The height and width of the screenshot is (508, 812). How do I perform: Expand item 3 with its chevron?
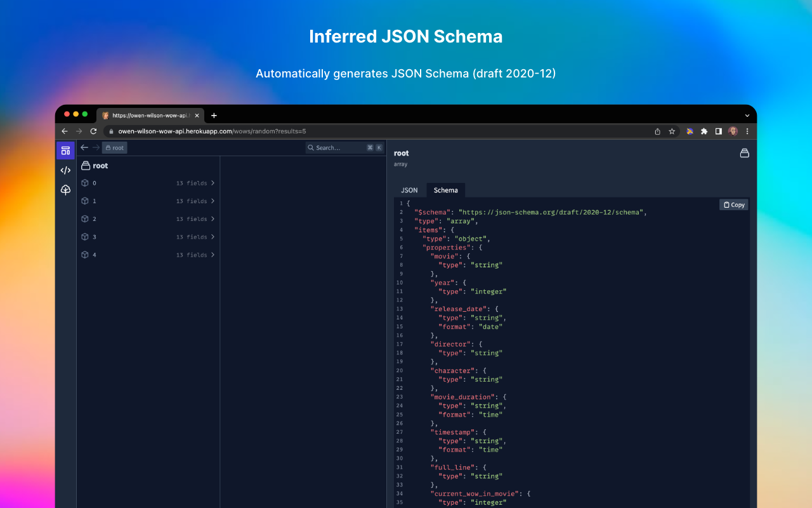pos(213,237)
